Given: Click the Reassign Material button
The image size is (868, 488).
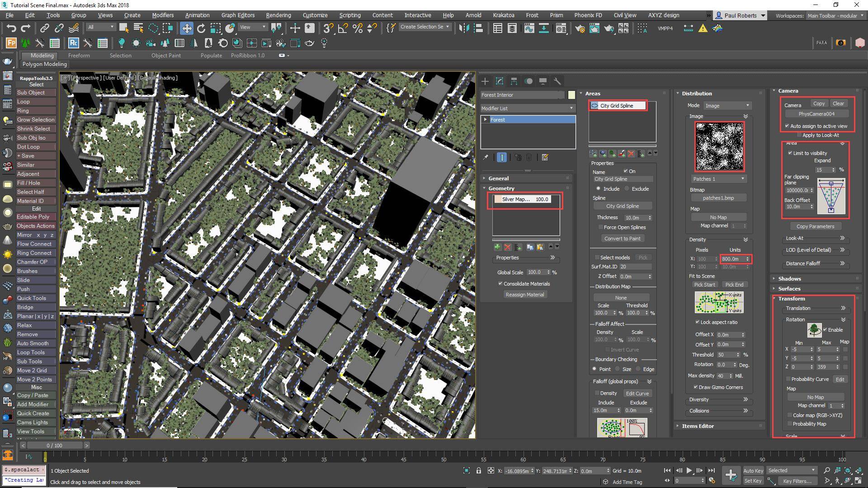Looking at the screenshot, I should point(525,294).
